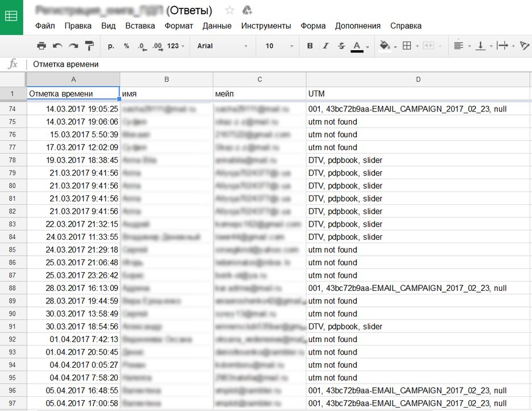Redo the last undone action
The image size is (532, 411).
click(73, 46)
